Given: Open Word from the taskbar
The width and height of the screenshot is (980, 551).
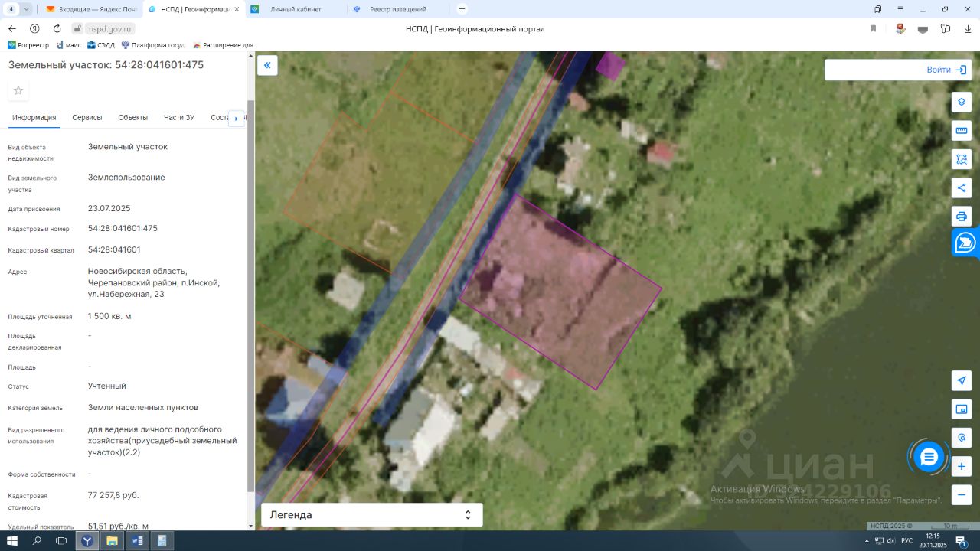Looking at the screenshot, I should coord(137,541).
